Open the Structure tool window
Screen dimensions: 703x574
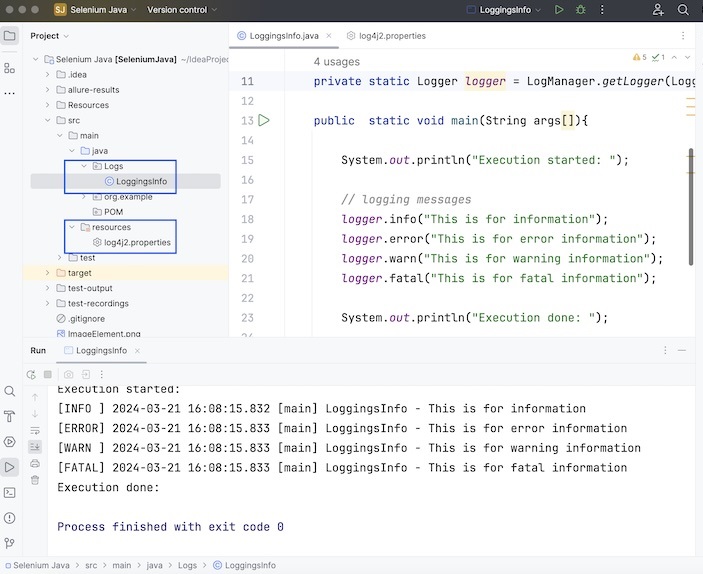(10, 68)
